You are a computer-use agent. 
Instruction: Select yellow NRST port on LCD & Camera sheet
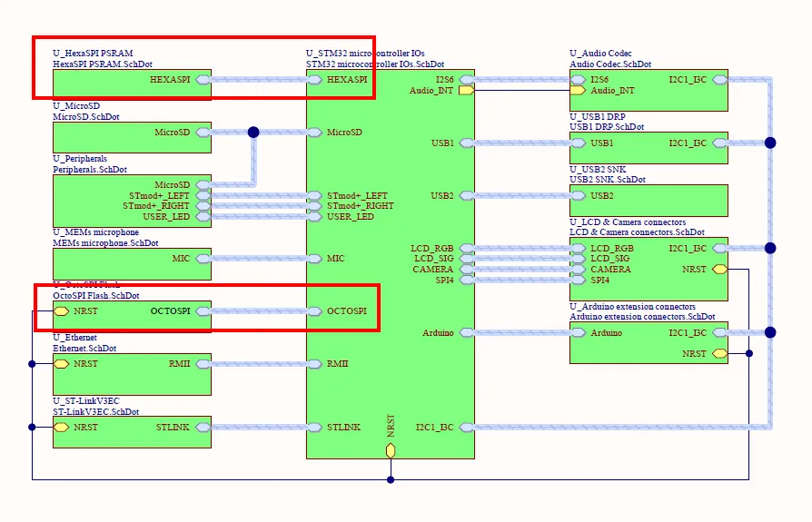tap(720, 269)
